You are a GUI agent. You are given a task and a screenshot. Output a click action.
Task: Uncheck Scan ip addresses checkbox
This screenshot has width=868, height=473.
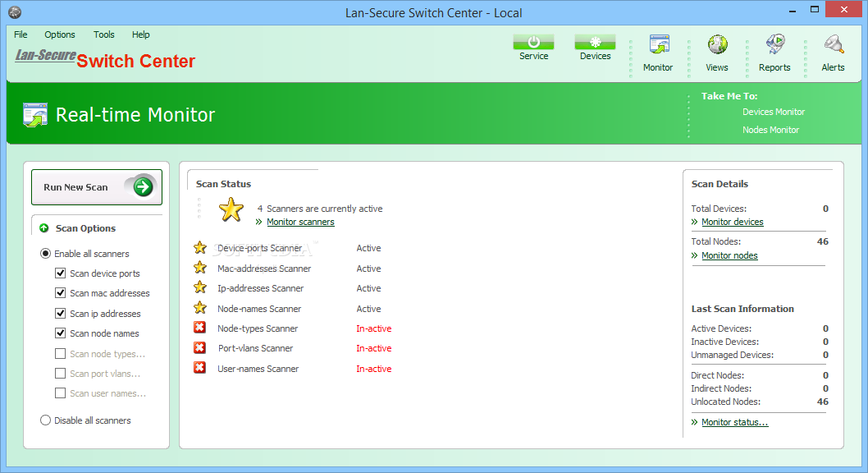point(61,314)
